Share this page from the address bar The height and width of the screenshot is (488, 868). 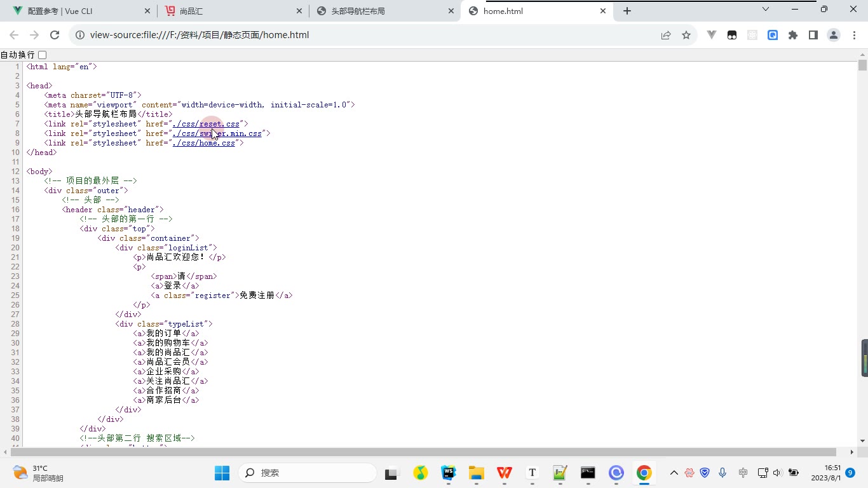click(x=666, y=35)
